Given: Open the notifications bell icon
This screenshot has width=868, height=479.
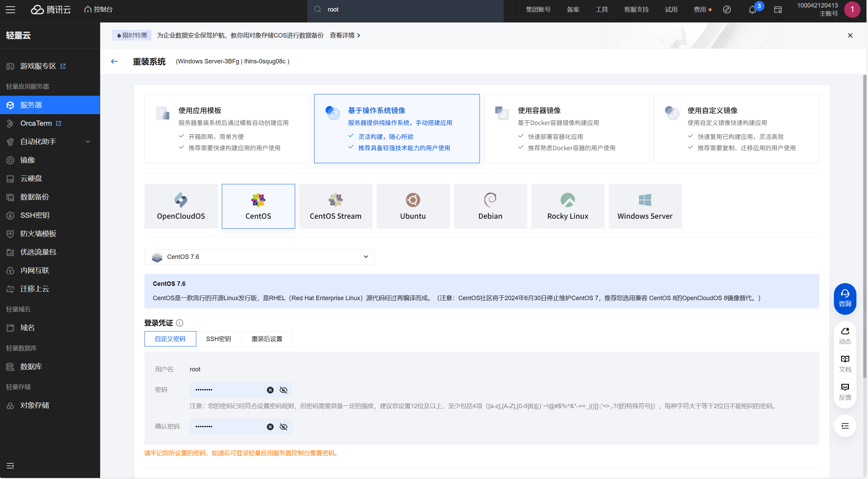Looking at the screenshot, I should pyautogui.click(x=752, y=10).
